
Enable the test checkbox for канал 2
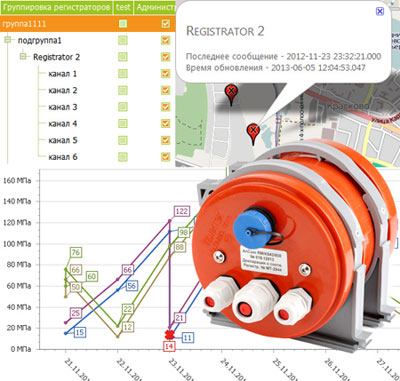tap(123, 90)
